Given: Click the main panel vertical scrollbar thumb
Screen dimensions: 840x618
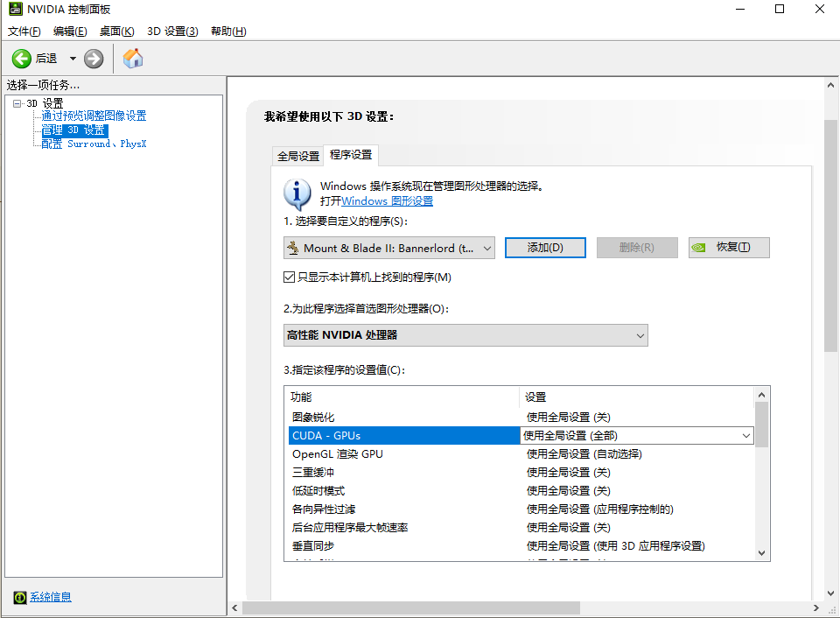Looking at the screenshot, I should (830, 235).
